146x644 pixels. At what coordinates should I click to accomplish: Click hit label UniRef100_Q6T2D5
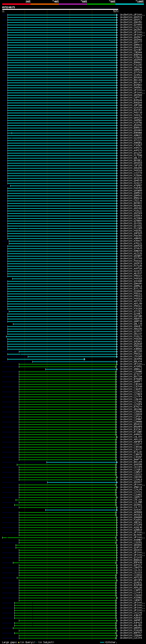tap(131, 351)
